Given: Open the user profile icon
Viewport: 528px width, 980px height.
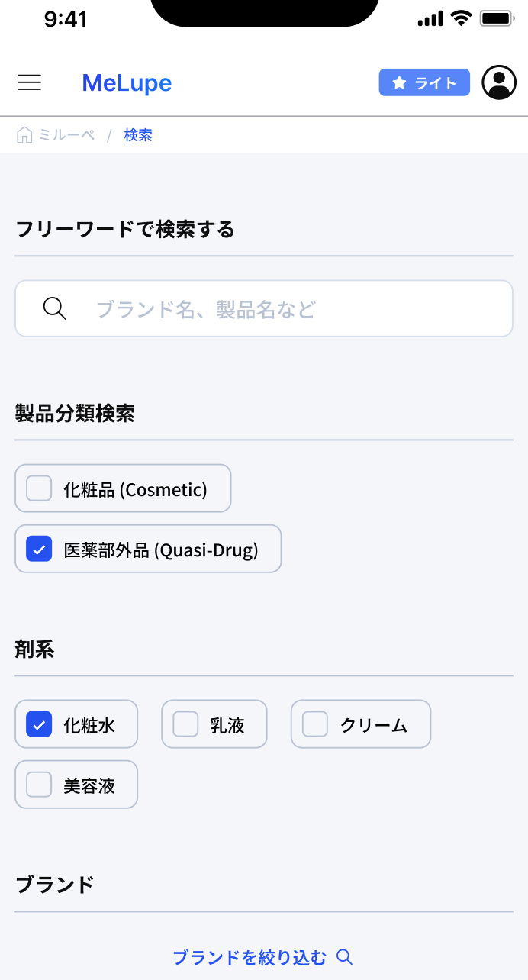Looking at the screenshot, I should point(499,82).
